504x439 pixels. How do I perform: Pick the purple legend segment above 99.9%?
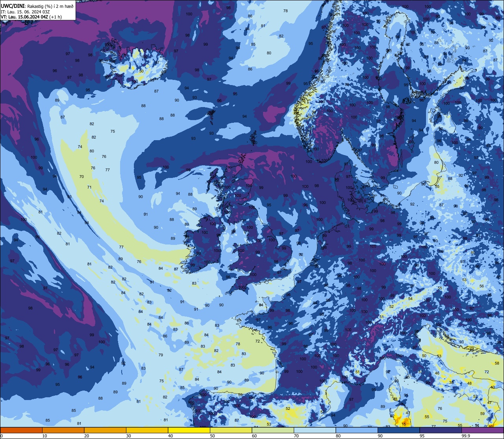[x=483, y=430]
